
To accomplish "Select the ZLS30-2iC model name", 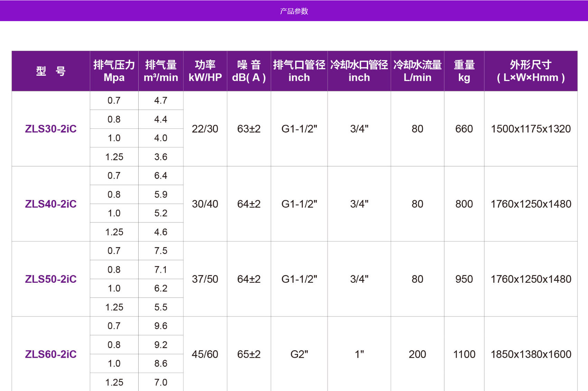I will pyautogui.click(x=51, y=129).
